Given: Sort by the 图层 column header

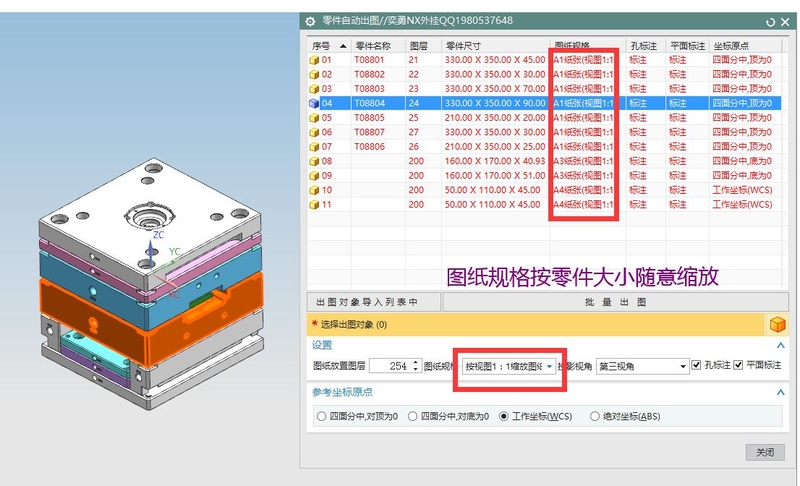Looking at the screenshot, I should coord(423,46).
